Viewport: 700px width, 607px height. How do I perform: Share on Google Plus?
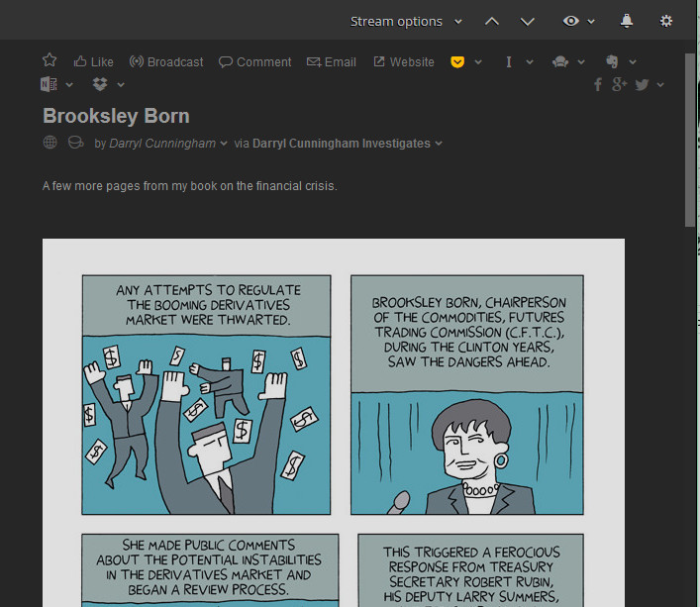pyautogui.click(x=619, y=84)
